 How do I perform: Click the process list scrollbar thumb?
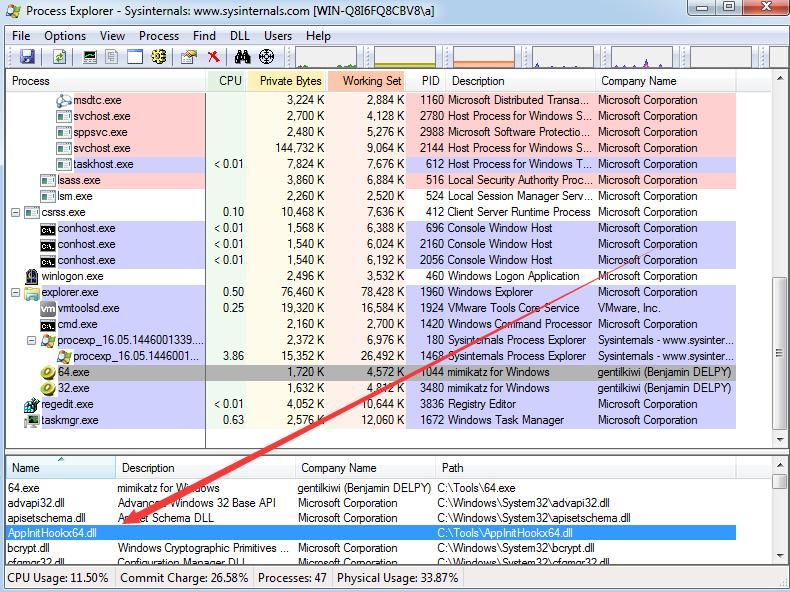click(779, 352)
